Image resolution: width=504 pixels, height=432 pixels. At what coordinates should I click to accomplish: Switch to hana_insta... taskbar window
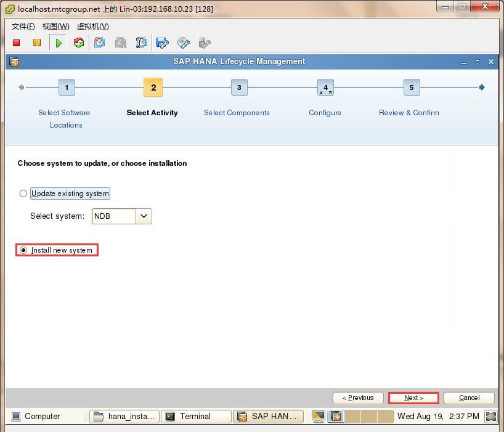point(124,416)
